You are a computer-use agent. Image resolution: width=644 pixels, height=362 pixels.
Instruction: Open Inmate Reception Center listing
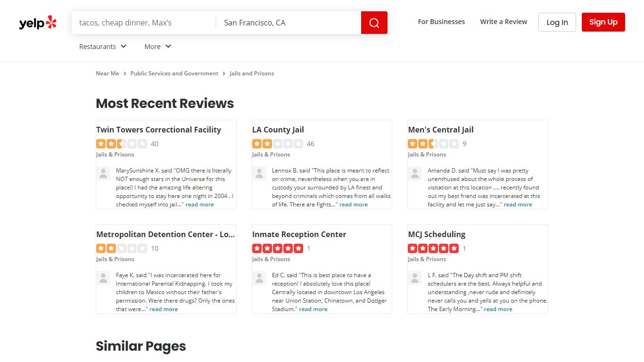[299, 234]
